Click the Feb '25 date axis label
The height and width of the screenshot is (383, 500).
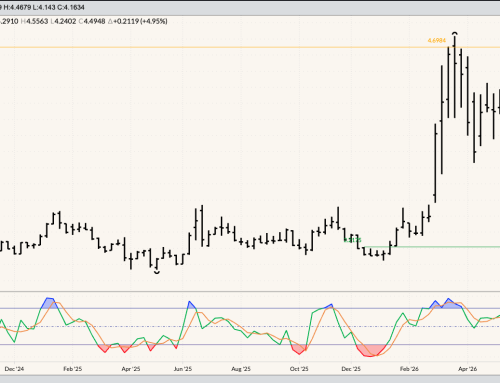(x=73, y=369)
